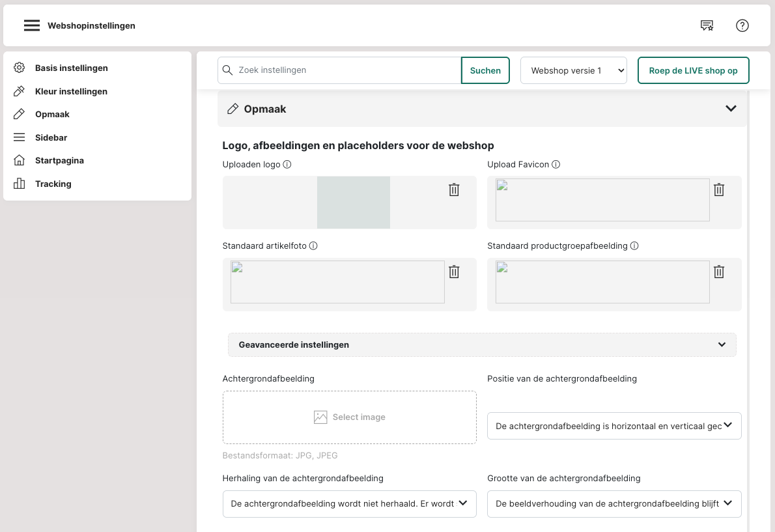The height and width of the screenshot is (532, 775).
Task: Click the Suchen button
Action: click(x=485, y=70)
